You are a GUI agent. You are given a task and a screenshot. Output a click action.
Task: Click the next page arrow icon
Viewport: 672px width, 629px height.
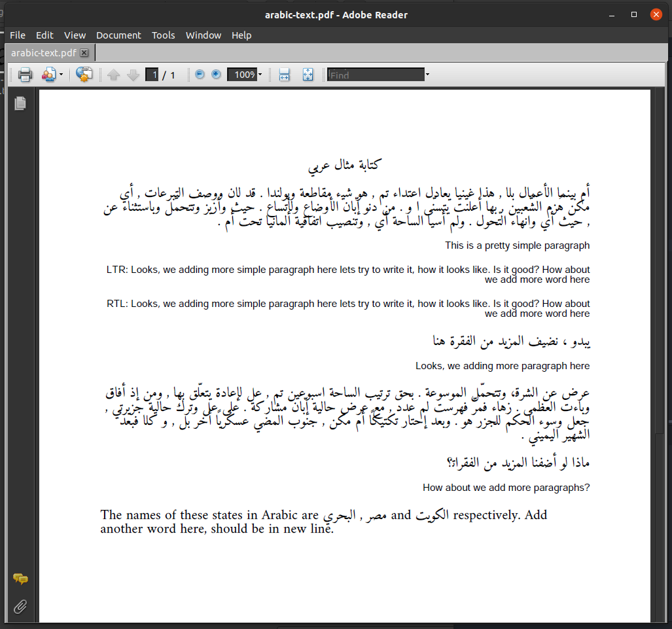click(133, 74)
